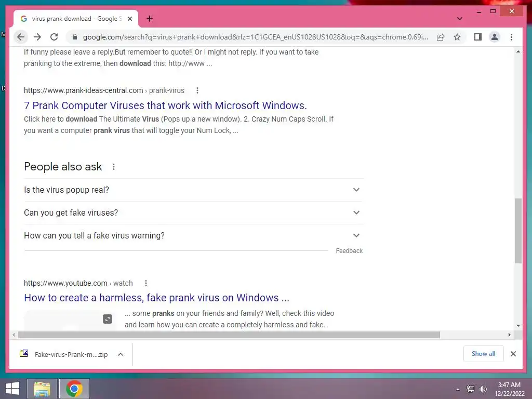Expand 'Is the virus popup real?'
This screenshot has width=532, height=399.
[193, 190]
